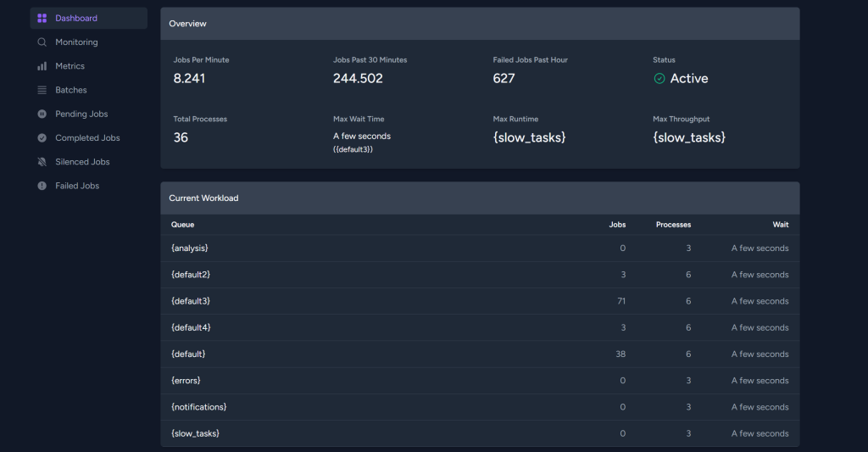Click the Max Runtime {slow_tasks} value
This screenshot has width=868, height=452.
(x=529, y=137)
